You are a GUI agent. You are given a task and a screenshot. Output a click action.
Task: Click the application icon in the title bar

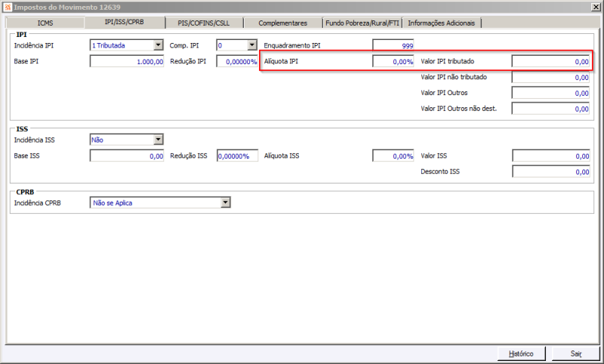[x=8, y=7]
